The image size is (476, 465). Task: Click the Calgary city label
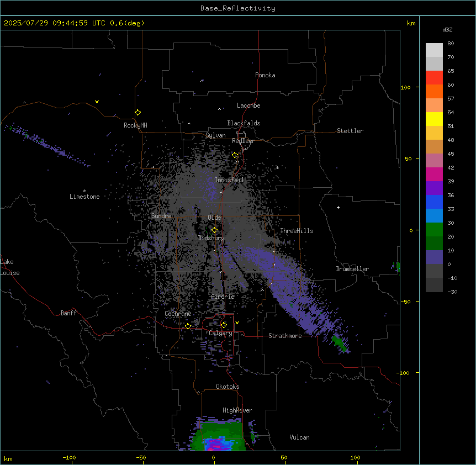point(220,333)
